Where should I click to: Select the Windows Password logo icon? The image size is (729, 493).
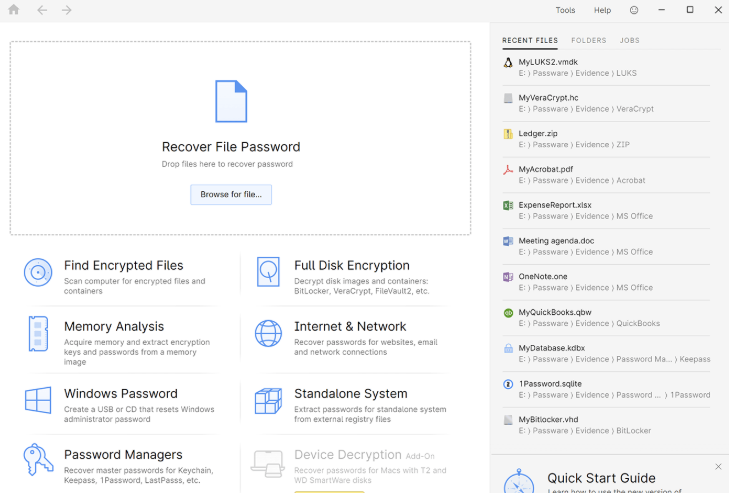pos(38,400)
